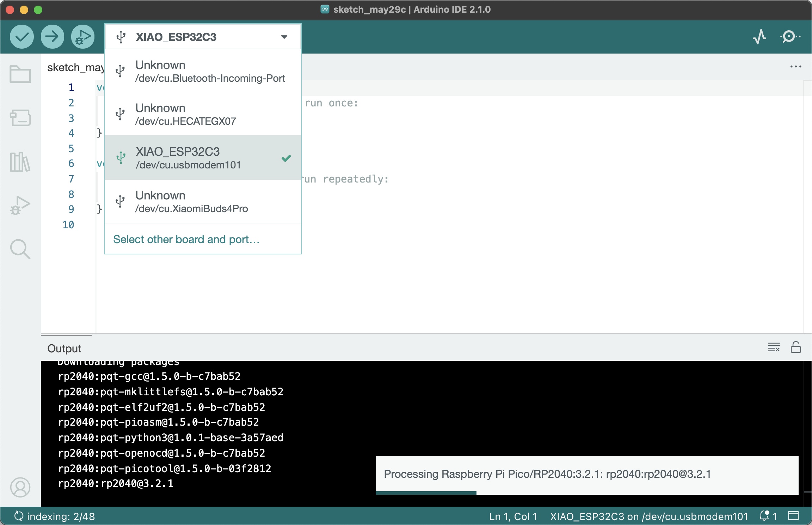Select Unknown /dev/cu.Bluetooth-Incoming-Port

tap(203, 71)
